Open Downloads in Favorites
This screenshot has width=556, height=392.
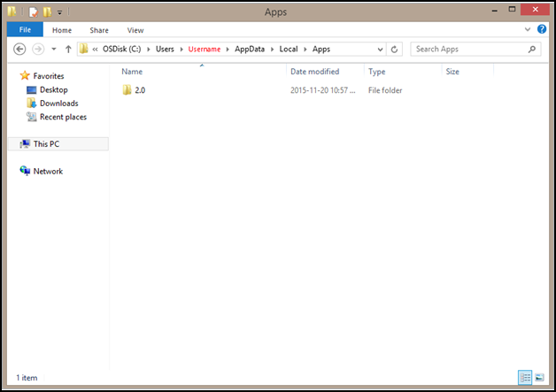tap(58, 104)
